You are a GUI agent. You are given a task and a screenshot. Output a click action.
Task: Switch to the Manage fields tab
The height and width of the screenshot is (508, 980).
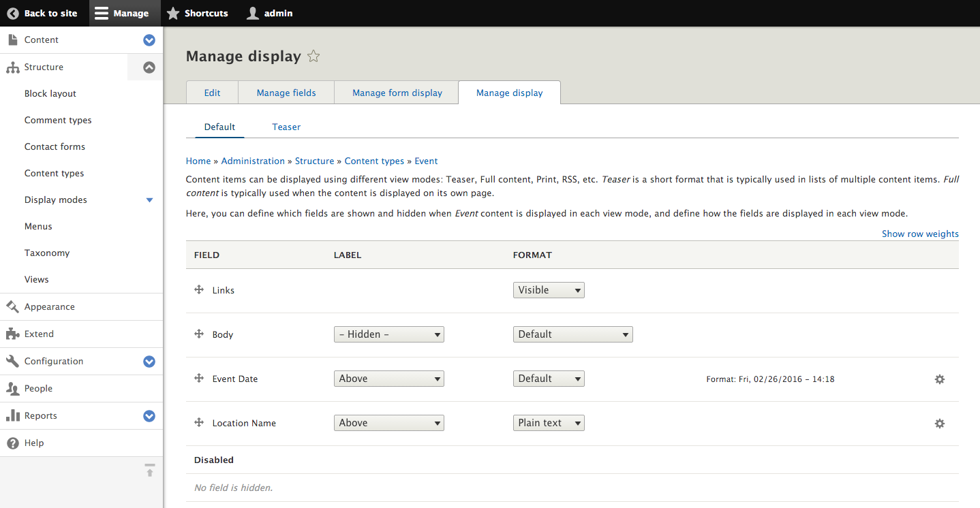click(x=286, y=93)
